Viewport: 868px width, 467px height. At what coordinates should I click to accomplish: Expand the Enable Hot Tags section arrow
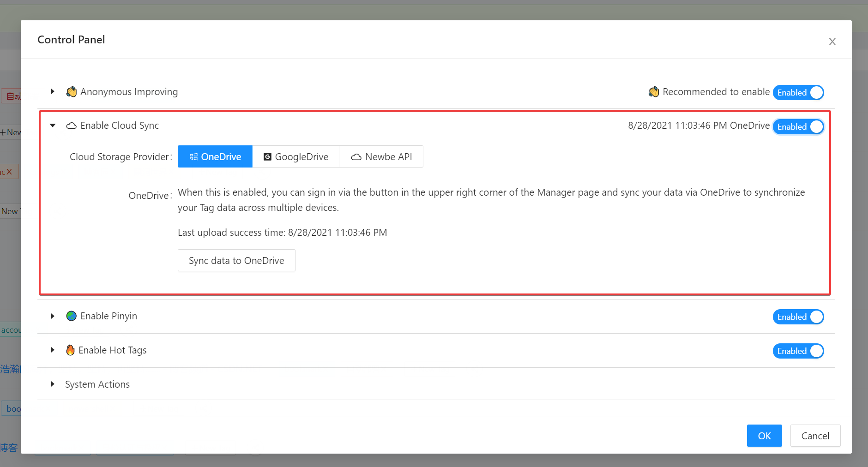[x=53, y=350]
